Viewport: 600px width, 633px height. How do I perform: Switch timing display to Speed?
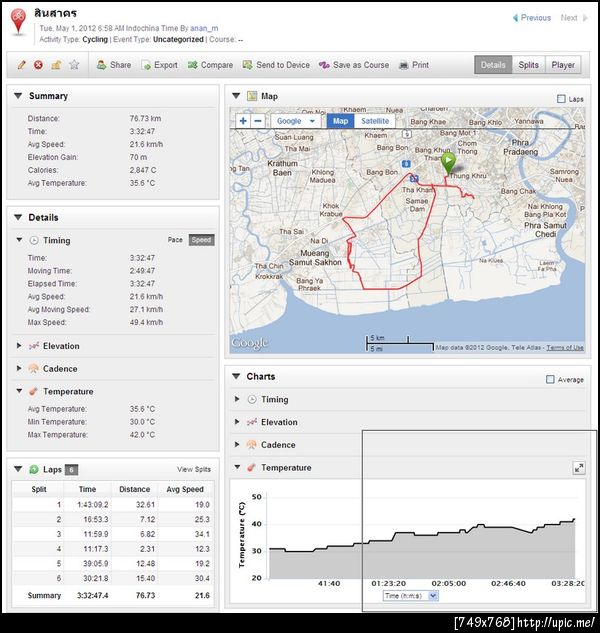[201, 240]
